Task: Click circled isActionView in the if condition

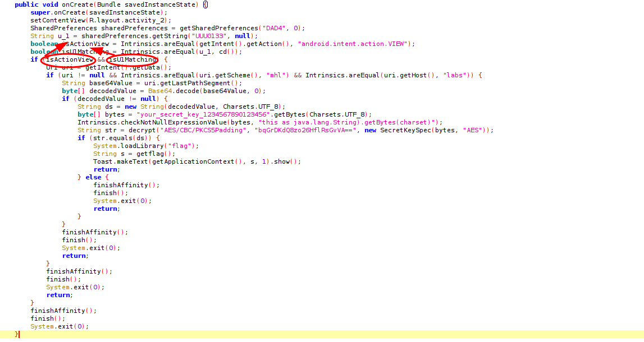Action: pyautogui.click(x=69, y=59)
